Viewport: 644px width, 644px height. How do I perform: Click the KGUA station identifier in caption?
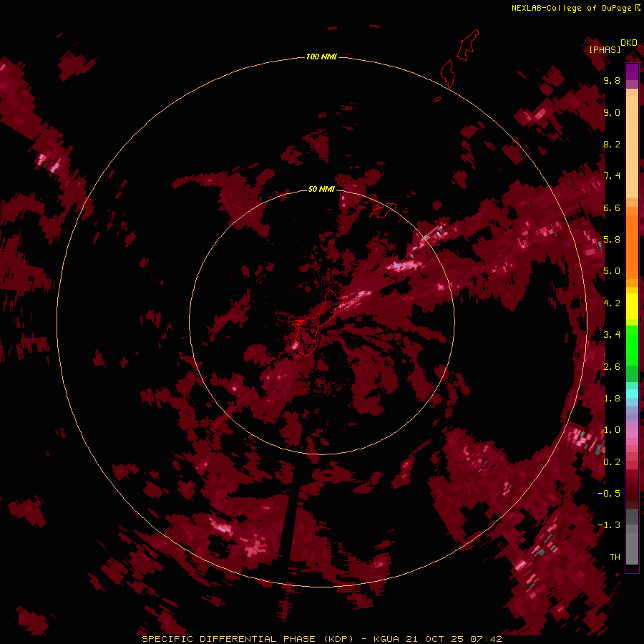point(386,639)
